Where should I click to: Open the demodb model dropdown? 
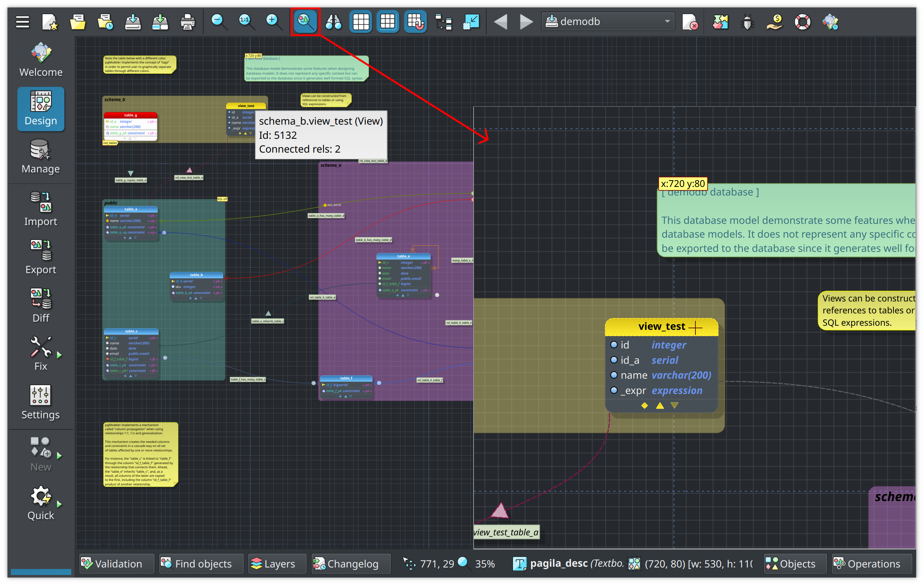pos(608,22)
